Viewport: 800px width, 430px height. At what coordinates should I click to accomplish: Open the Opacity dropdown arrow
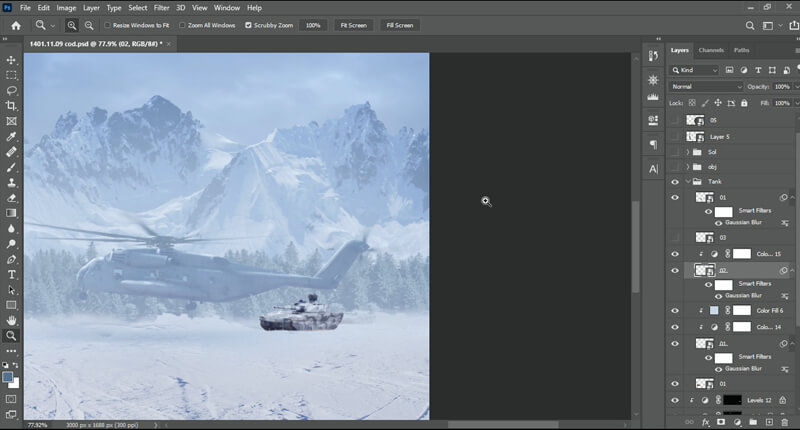796,87
